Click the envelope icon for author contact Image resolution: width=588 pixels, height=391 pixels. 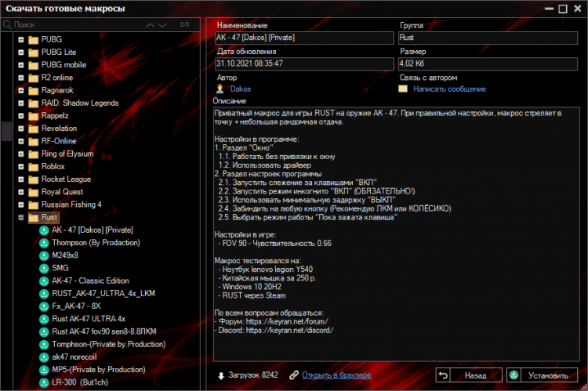pos(403,89)
